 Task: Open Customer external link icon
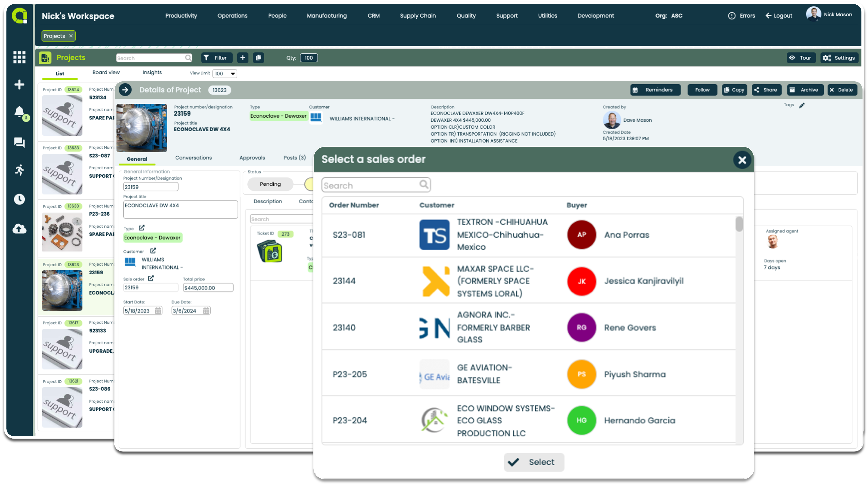(153, 251)
